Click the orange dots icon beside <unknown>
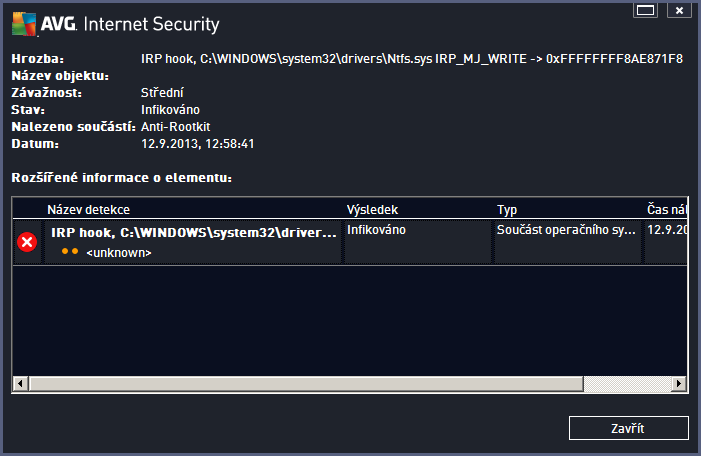Screen dimensions: 701x456 click(x=69, y=252)
